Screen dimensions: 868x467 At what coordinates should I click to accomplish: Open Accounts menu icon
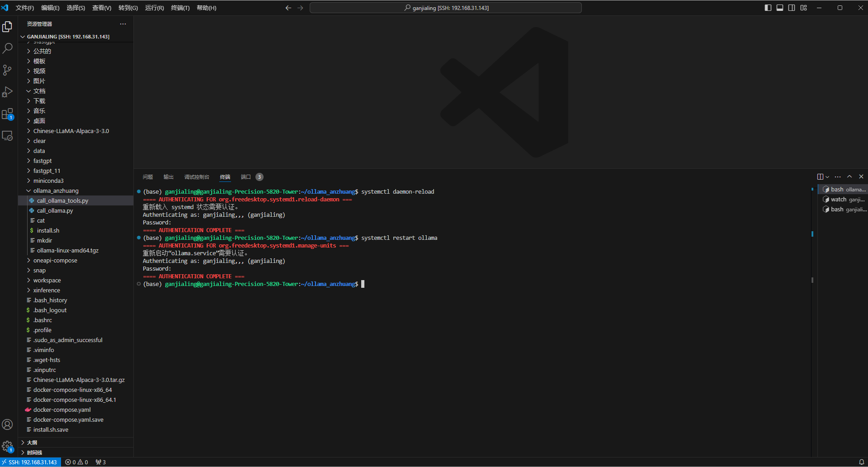(x=7, y=424)
